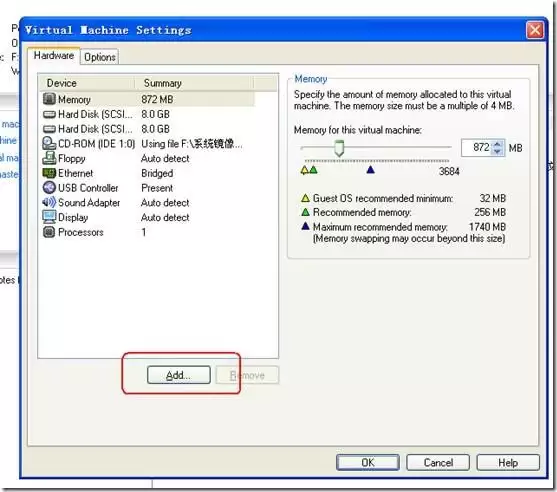557x492 pixels.
Task: Select the Ethernet adapter icon
Action: coord(49,173)
